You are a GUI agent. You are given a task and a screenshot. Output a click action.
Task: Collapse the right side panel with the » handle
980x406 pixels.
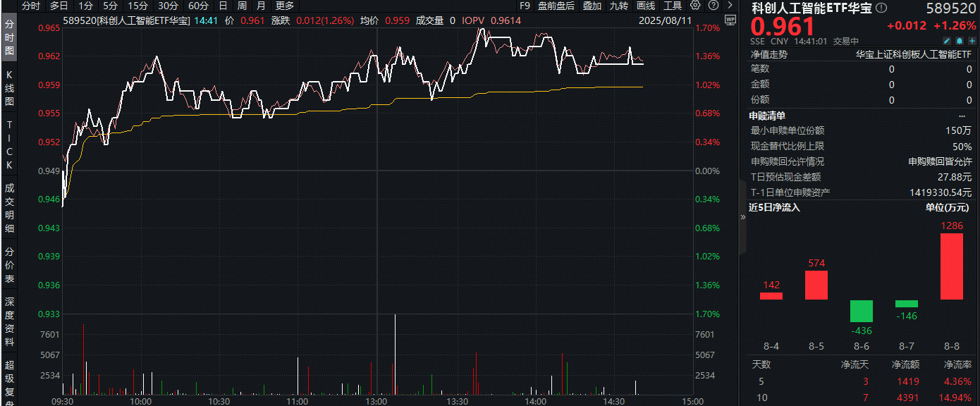[x=742, y=218]
